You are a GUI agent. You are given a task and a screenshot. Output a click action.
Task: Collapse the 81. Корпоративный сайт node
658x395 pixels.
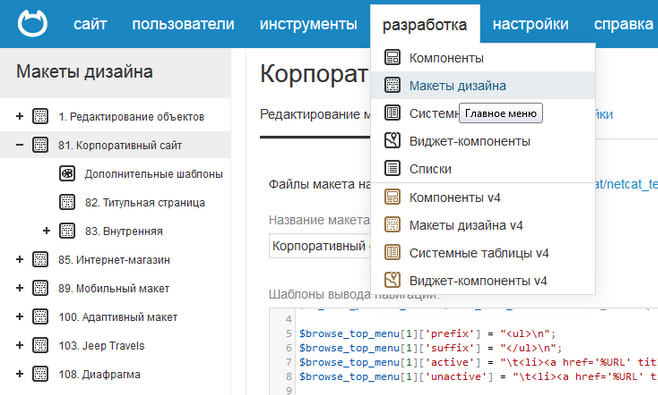(x=19, y=145)
